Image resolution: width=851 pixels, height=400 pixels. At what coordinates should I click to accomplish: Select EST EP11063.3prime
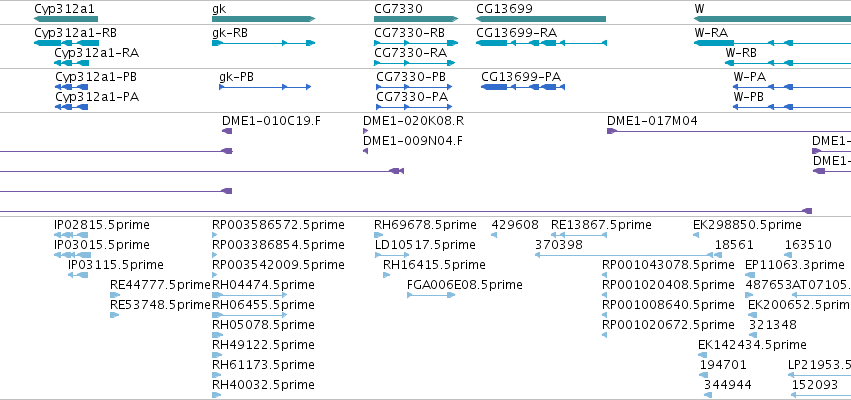pos(751,275)
